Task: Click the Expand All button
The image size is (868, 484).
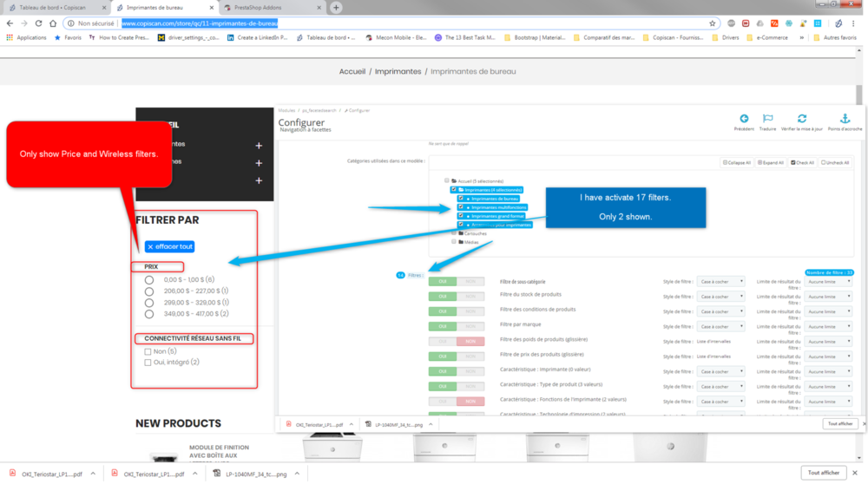Action: click(771, 162)
